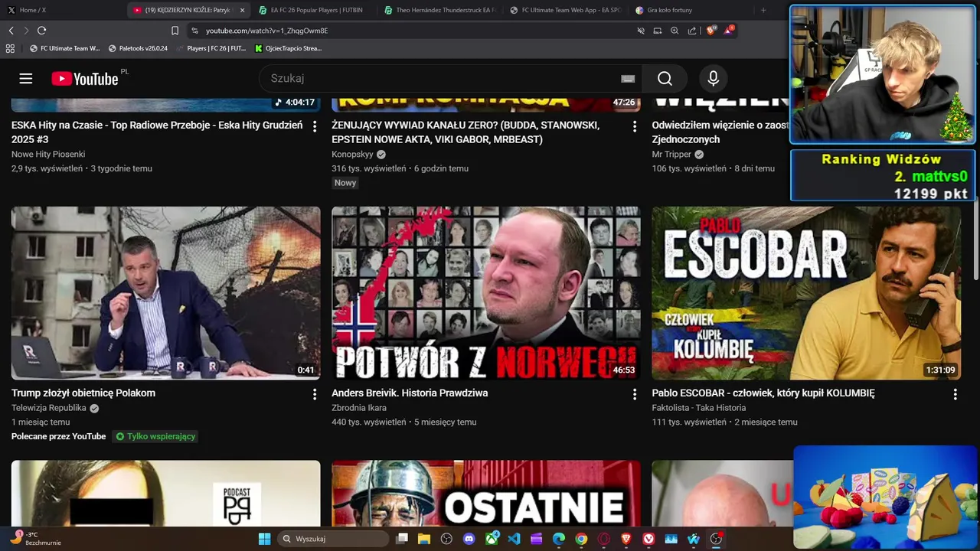Open the Trump złożył obietnicę Polakom thumbnail
The height and width of the screenshot is (551, 980).
pyautogui.click(x=166, y=293)
